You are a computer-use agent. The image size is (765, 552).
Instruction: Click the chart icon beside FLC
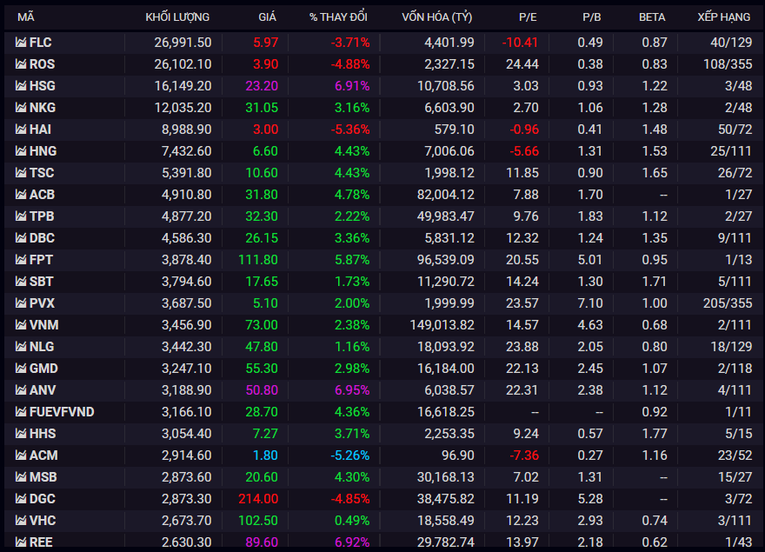click(21, 42)
